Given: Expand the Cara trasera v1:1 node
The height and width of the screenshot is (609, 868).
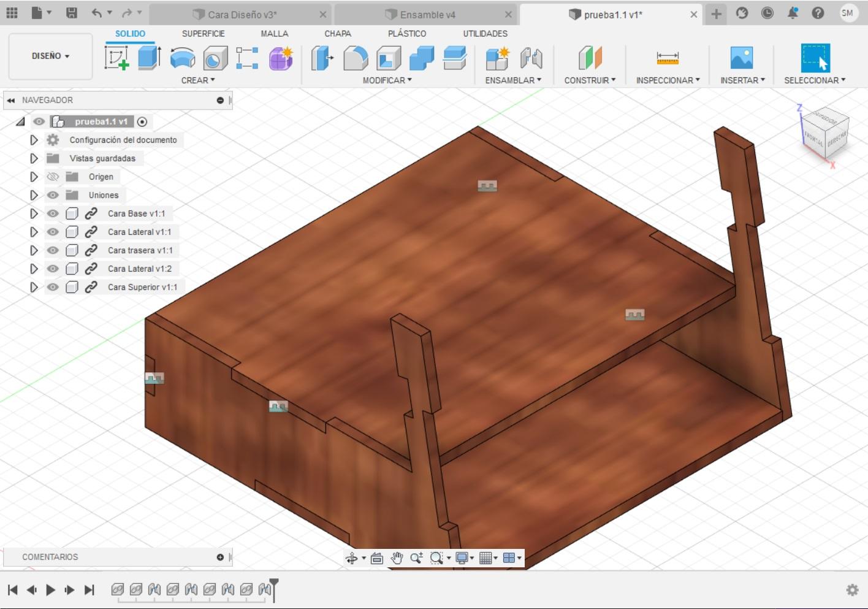Looking at the screenshot, I should [x=34, y=250].
